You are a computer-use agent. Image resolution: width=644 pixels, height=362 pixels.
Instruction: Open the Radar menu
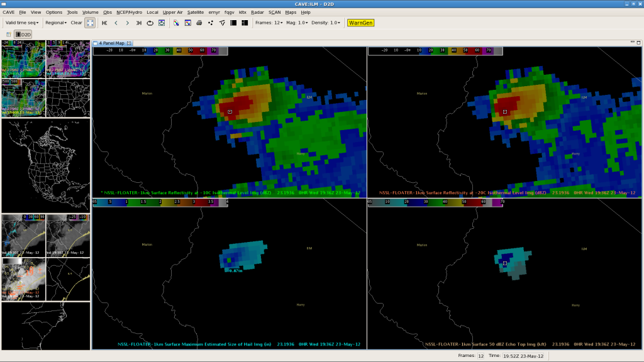click(x=257, y=12)
